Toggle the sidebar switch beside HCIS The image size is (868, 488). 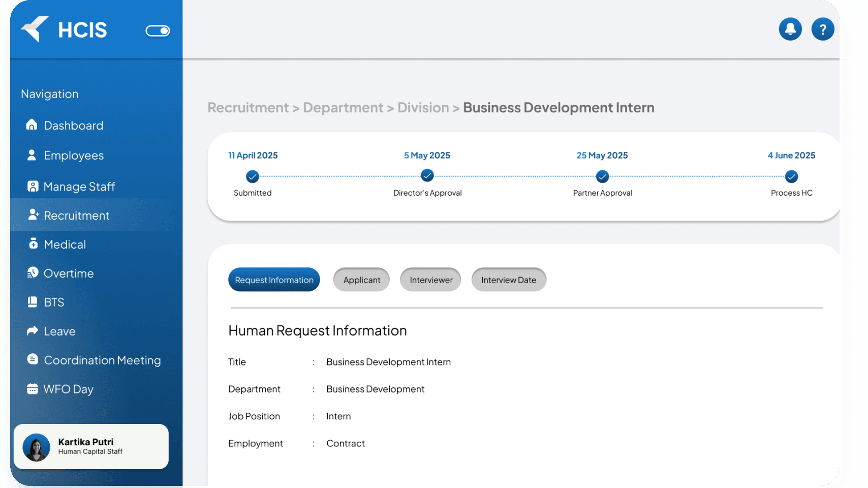pyautogui.click(x=158, y=31)
